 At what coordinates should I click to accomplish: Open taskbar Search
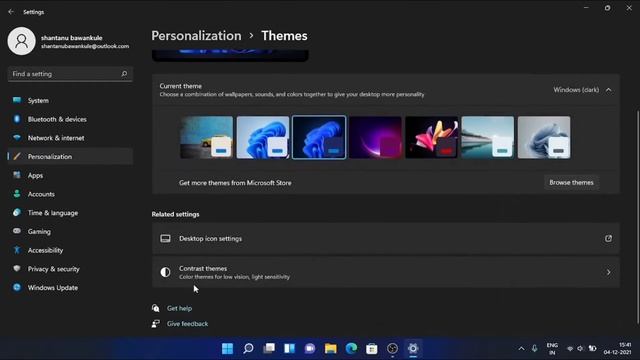coord(248,348)
